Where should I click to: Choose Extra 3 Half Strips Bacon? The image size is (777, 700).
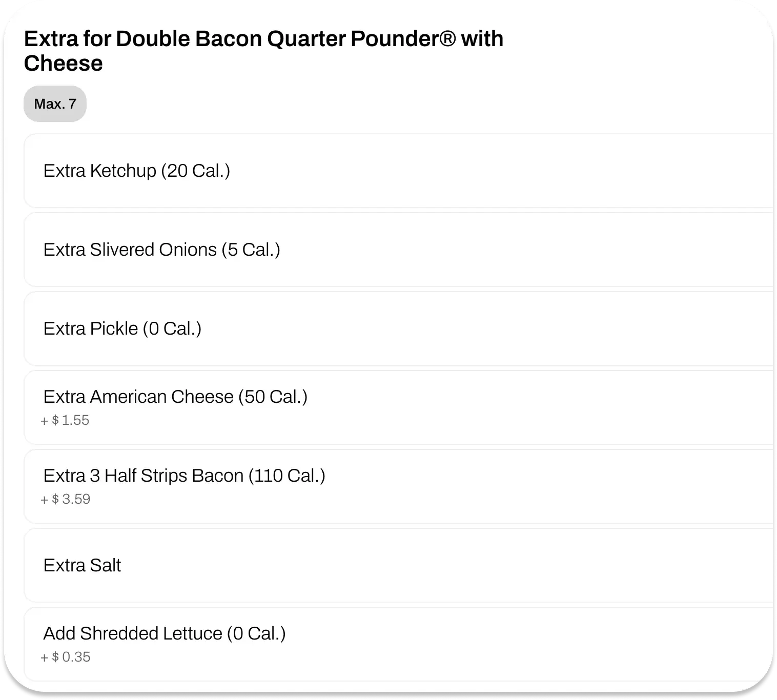point(184,476)
